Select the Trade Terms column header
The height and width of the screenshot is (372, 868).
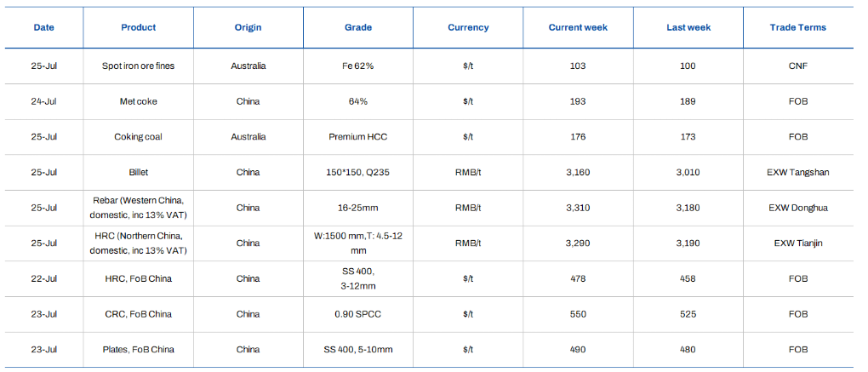coord(797,27)
